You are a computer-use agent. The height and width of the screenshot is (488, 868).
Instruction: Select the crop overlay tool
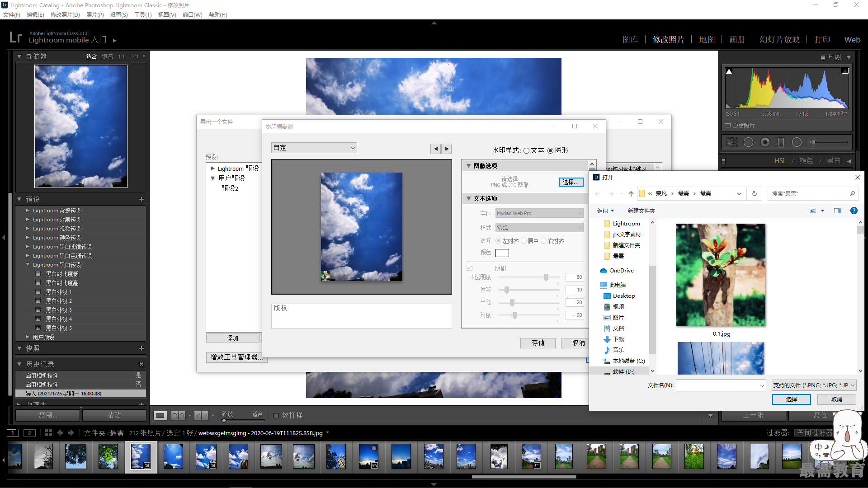(732, 142)
